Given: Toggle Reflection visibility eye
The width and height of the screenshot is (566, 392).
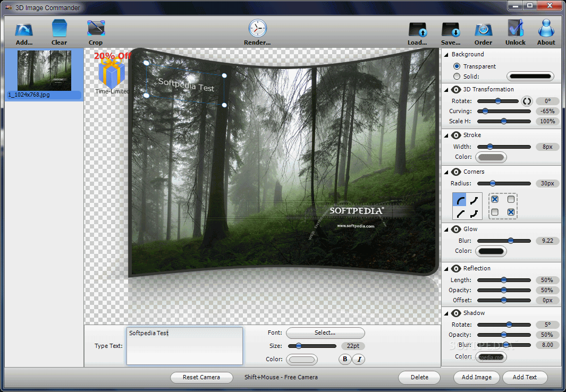Looking at the screenshot, I should point(456,269).
